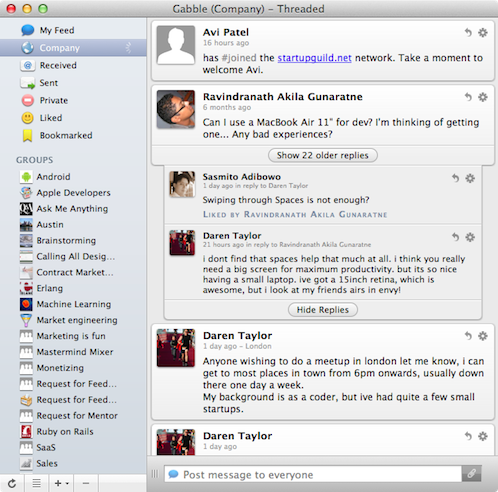Open gear menu on Ravindranath Akila Gunaratne's post
Screen dimensions: 498x492
click(483, 97)
